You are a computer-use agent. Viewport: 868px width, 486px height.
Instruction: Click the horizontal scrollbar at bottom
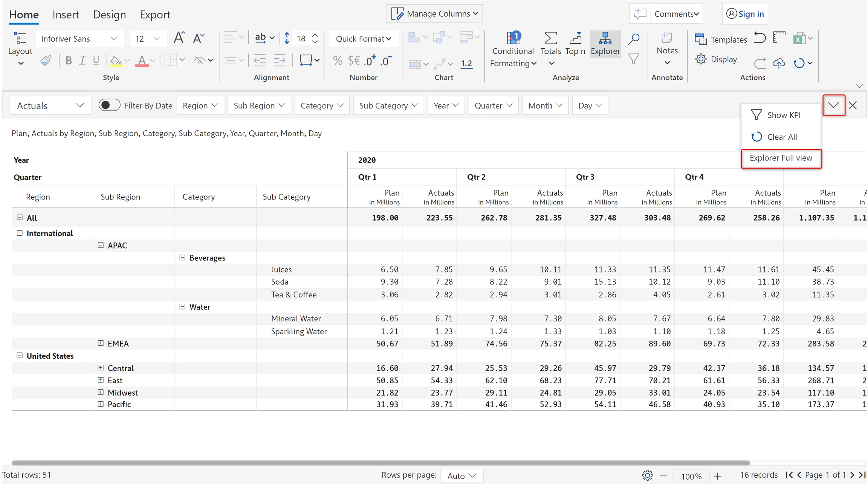coord(381,463)
